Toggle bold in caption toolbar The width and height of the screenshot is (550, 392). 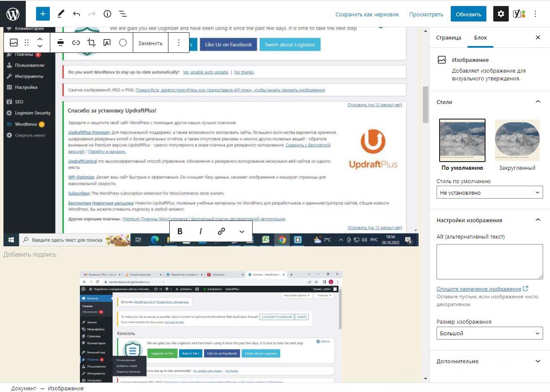point(180,231)
